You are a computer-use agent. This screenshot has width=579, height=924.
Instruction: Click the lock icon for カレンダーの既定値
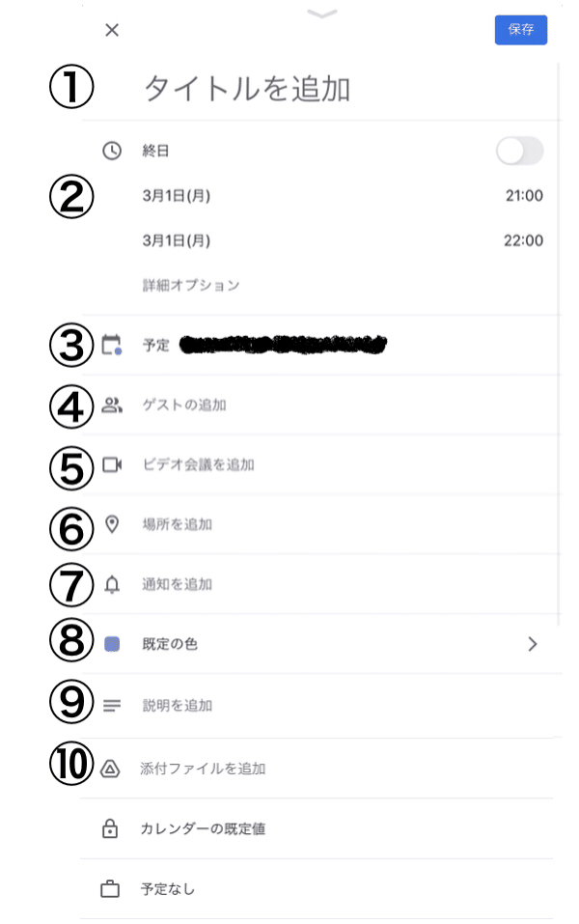click(111, 827)
